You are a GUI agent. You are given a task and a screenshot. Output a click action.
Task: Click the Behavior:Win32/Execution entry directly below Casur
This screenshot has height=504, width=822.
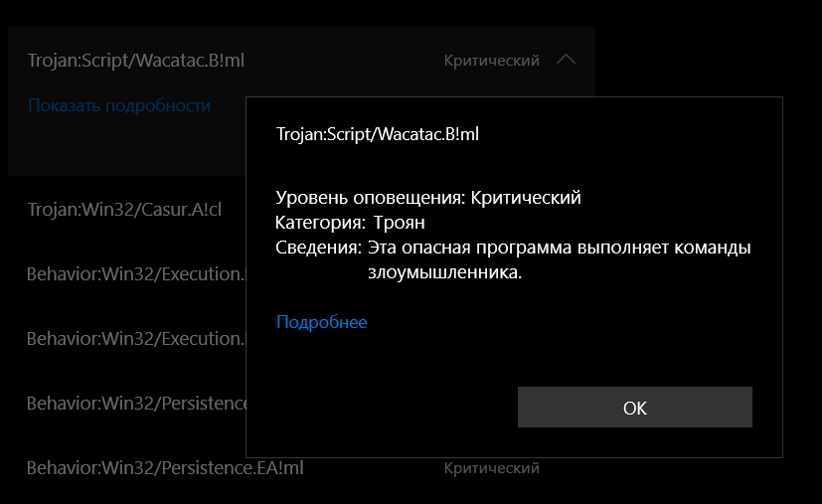[135, 272]
